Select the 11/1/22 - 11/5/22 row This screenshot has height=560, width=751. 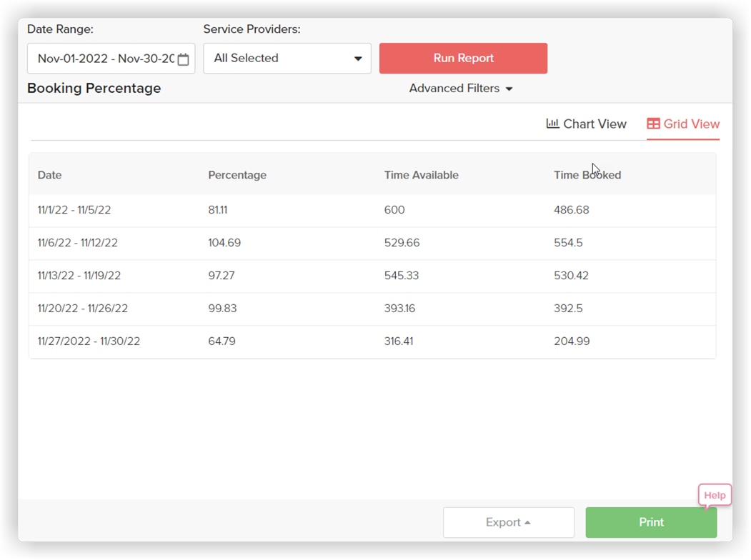pyautogui.click(x=372, y=210)
